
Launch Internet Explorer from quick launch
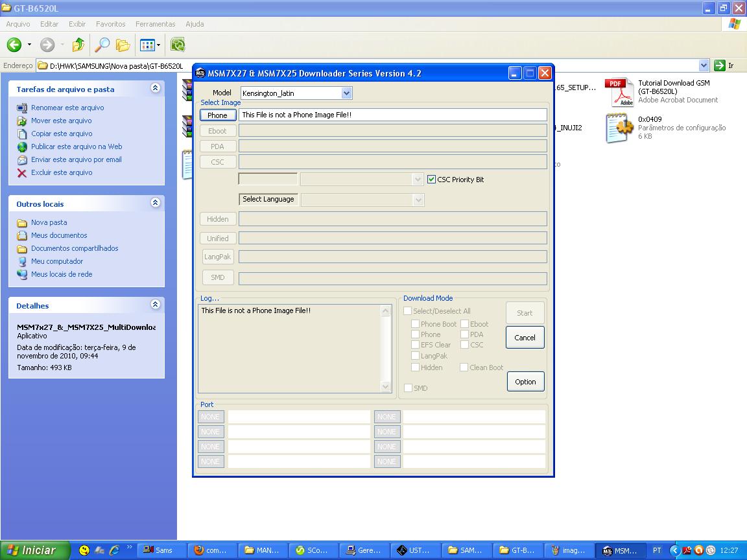[x=114, y=550]
